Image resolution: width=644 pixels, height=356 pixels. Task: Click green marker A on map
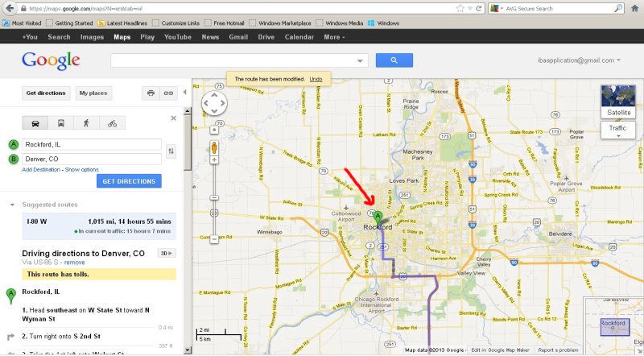pyautogui.click(x=378, y=217)
